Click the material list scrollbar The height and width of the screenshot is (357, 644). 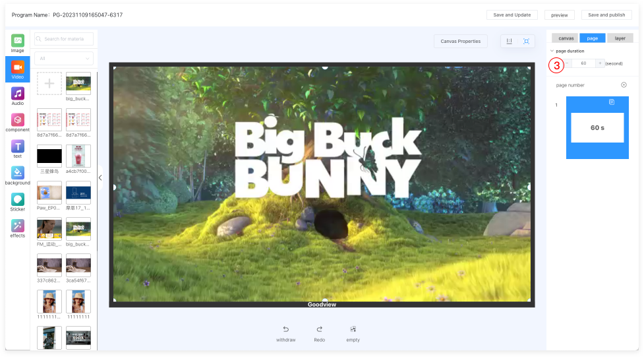[98, 160]
